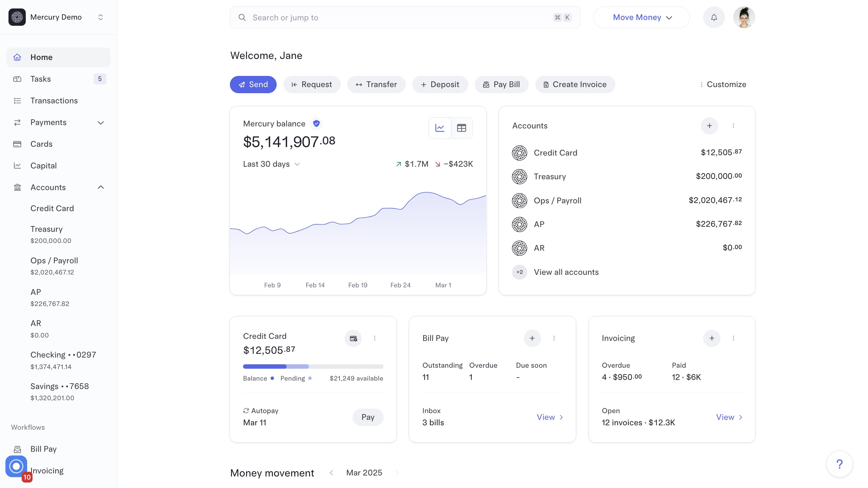Open Accounts widget three-dot menu
868x488 pixels.
[x=733, y=126]
